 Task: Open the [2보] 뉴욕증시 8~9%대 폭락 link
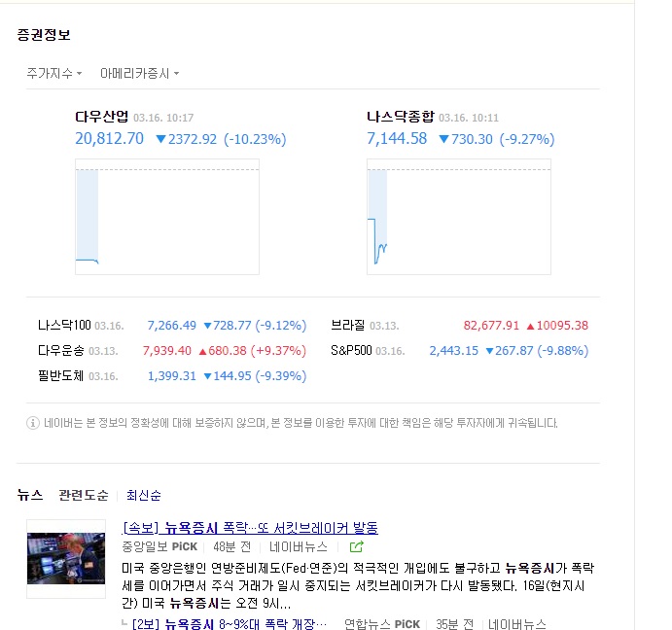point(230,623)
